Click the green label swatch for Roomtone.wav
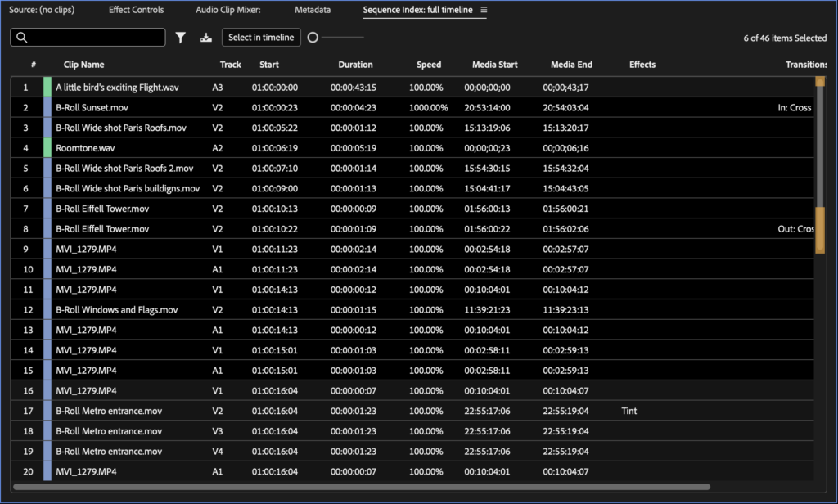Viewport: 838px width, 504px height. pyautogui.click(x=47, y=148)
